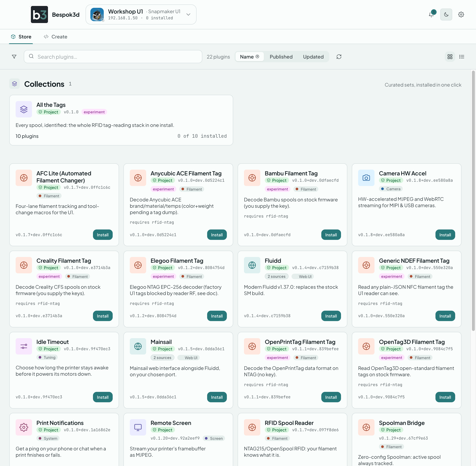Switch to the Create tab
476x466 pixels.
[55, 37]
